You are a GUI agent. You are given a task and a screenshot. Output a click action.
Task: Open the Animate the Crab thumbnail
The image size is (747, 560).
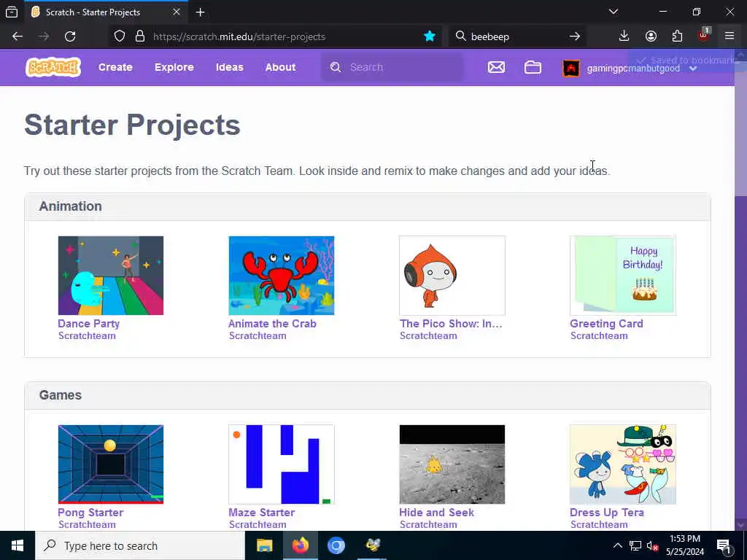[x=281, y=275]
